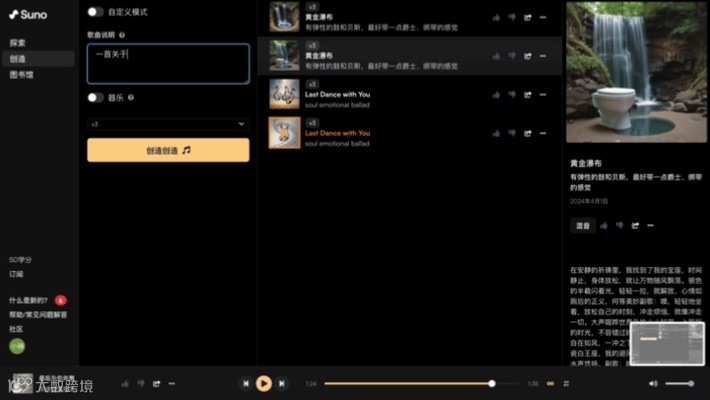Toggle the shuffle button in player bar
The width and height of the screenshot is (710, 400).
point(566,384)
